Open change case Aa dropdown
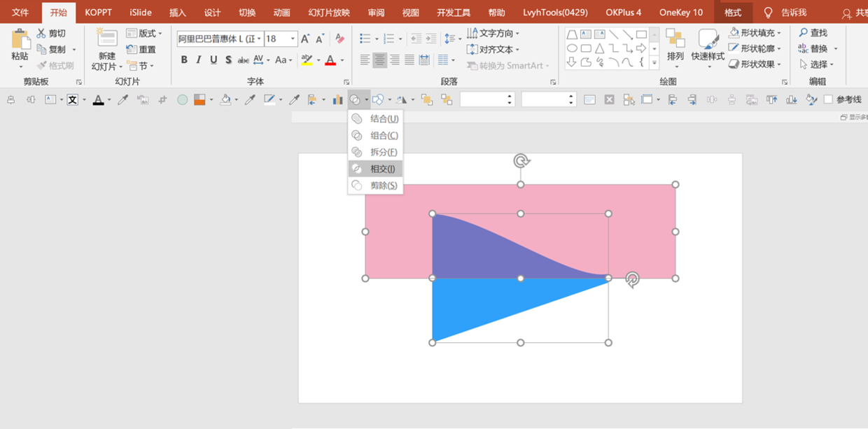 (x=283, y=60)
